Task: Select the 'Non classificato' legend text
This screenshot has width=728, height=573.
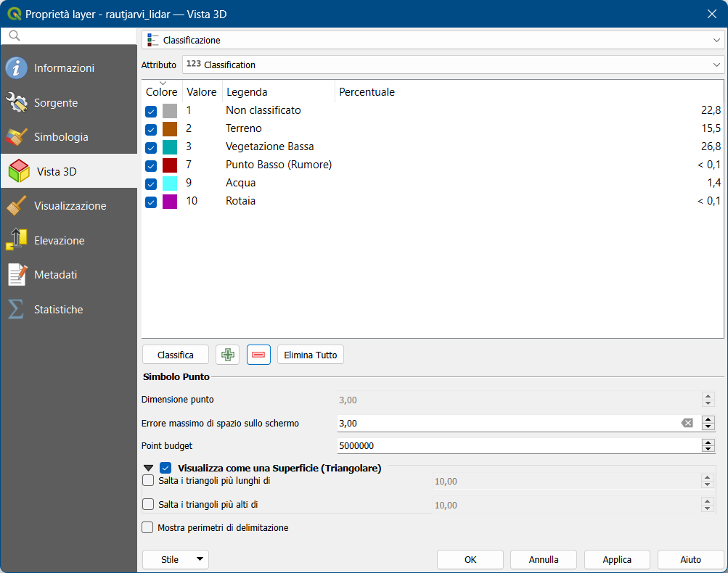Action: 263,110
